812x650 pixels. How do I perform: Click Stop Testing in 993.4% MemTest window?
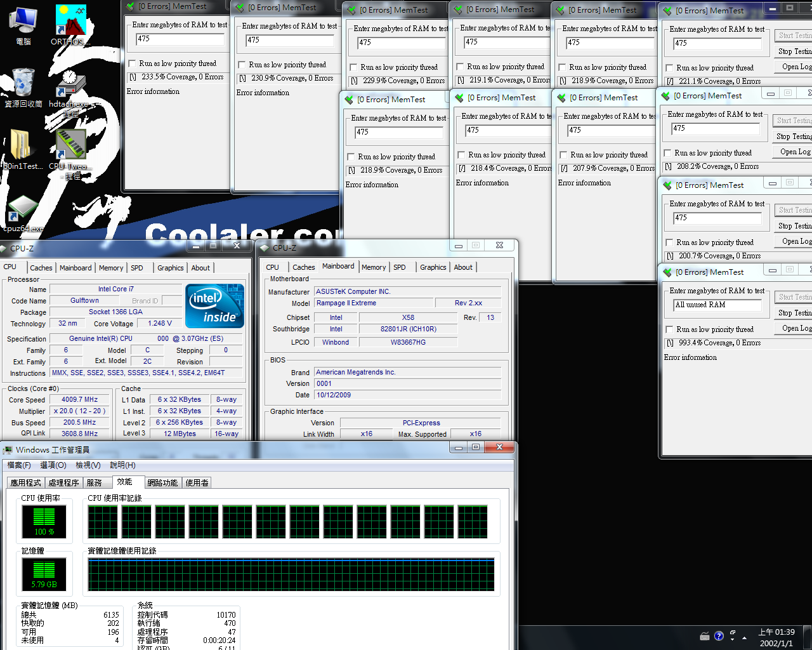pos(794,313)
